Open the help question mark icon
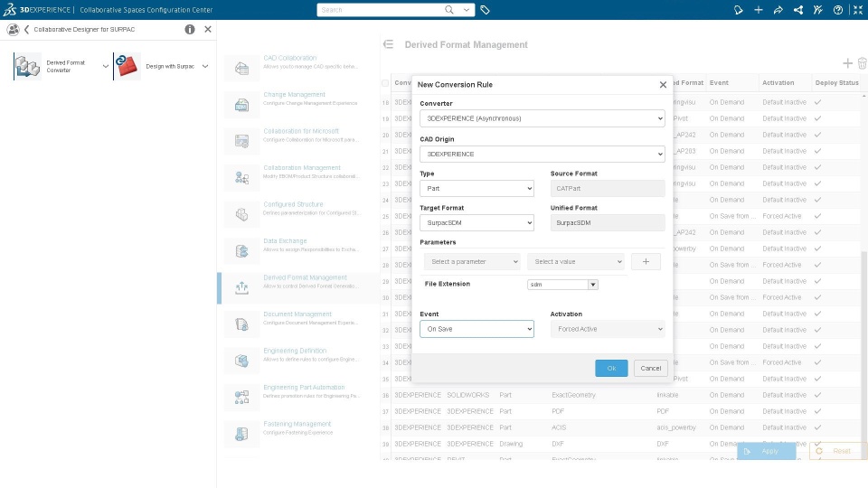The width and height of the screenshot is (868, 488). point(838,10)
